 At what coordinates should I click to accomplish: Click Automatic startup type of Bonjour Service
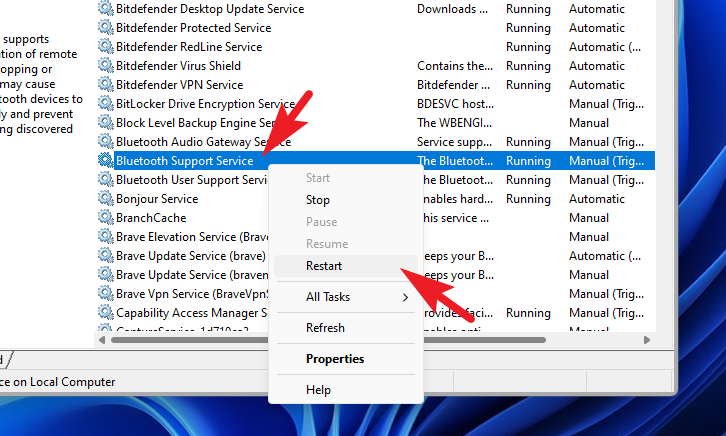pyautogui.click(x=597, y=199)
